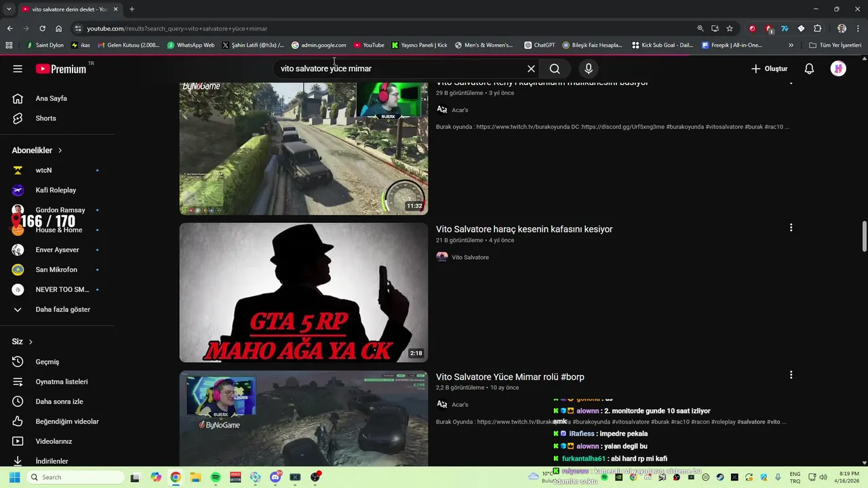This screenshot has width=868, height=488.
Task: Open the notifications bell
Action: [809, 68]
